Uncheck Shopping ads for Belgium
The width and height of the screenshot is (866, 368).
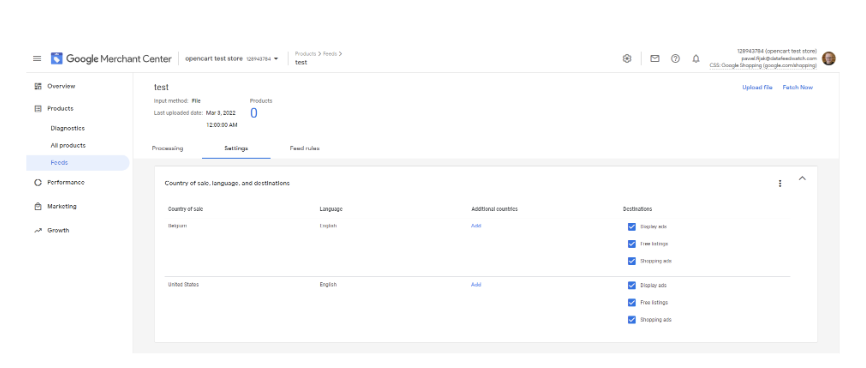pyautogui.click(x=632, y=261)
